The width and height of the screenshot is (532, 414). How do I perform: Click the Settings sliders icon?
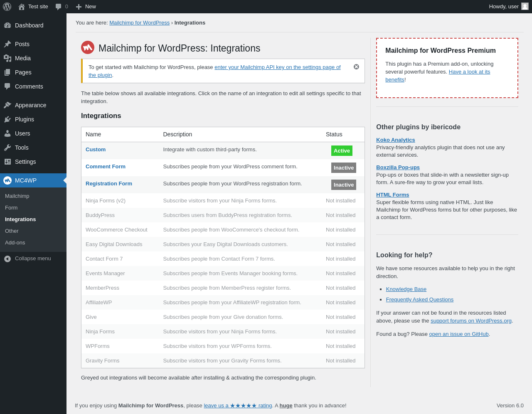[7, 162]
